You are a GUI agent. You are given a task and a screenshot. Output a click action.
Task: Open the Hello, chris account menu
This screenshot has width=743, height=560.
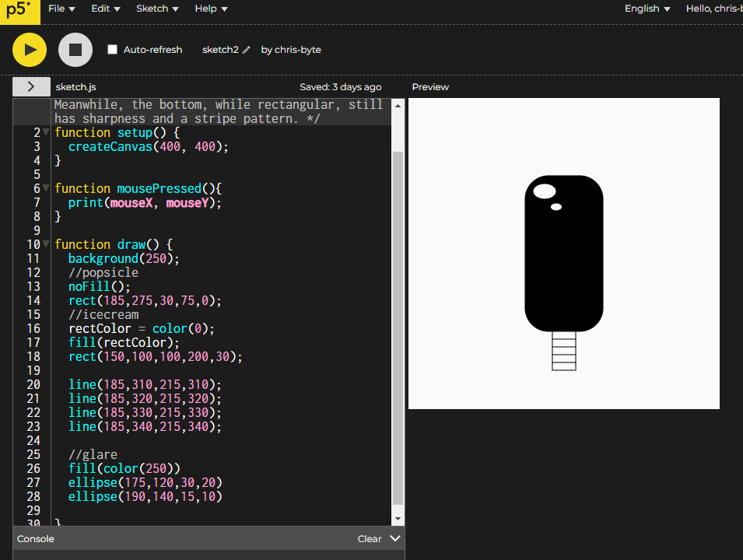point(714,9)
